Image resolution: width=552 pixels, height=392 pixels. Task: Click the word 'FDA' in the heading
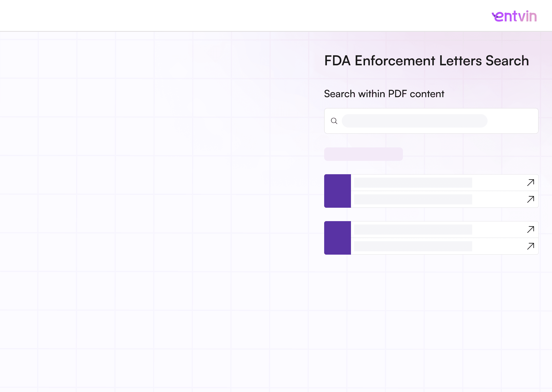click(x=337, y=61)
